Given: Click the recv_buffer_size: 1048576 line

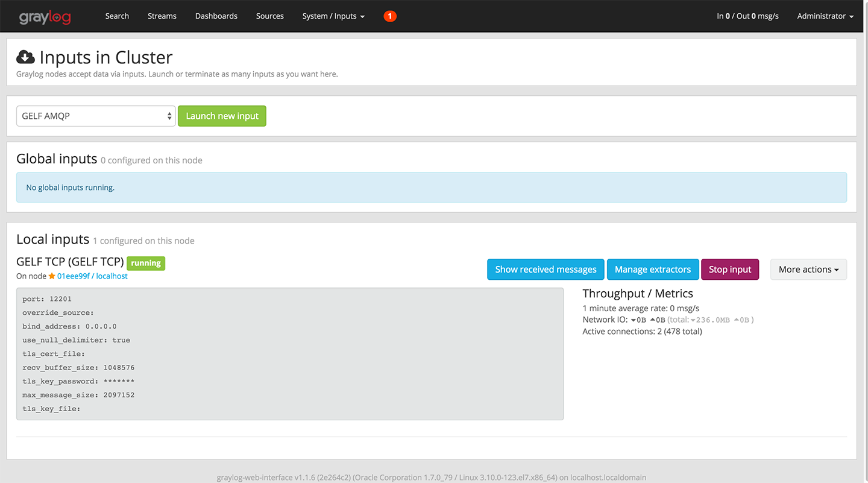Looking at the screenshot, I should [x=78, y=367].
